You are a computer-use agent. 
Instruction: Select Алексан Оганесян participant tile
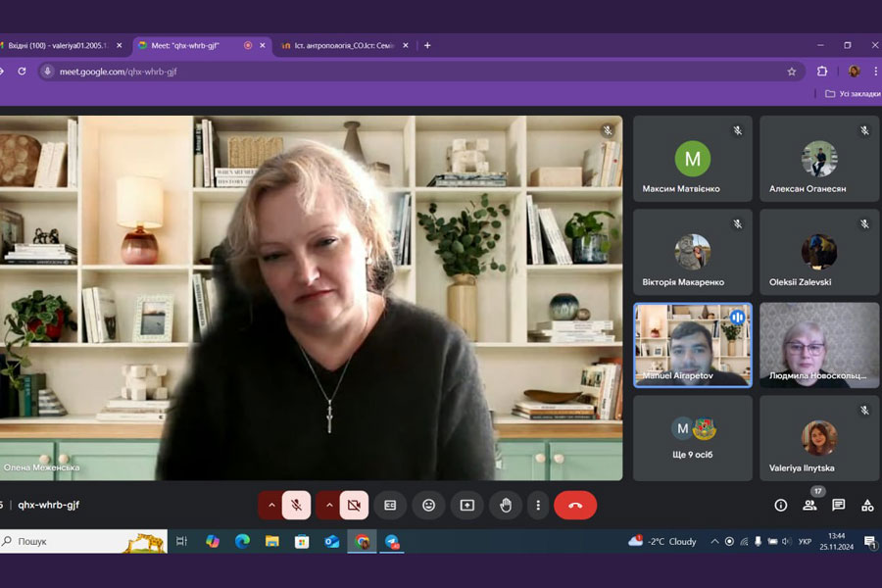pyautogui.click(x=819, y=159)
